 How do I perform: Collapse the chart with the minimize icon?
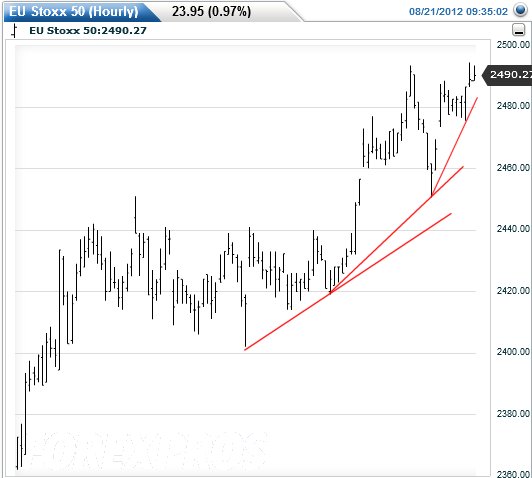pyautogui.click(x=518, y=30)
